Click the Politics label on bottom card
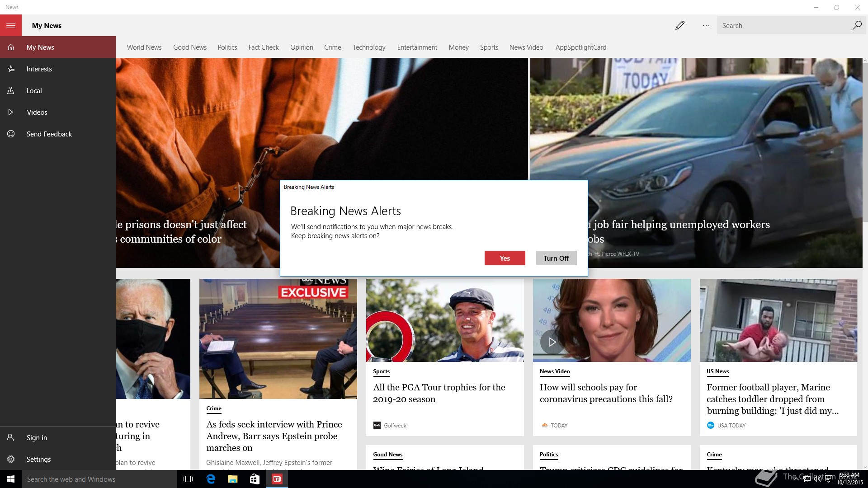The height and width of the screenshot is (488, 868). point(549,455)
